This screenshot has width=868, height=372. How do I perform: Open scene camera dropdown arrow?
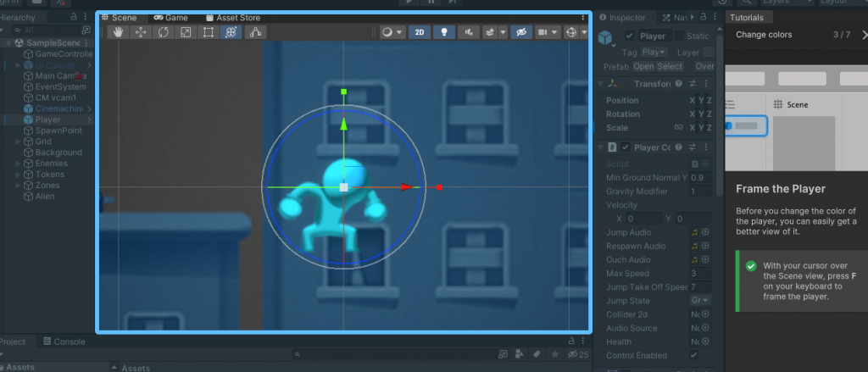click(555, 32)
